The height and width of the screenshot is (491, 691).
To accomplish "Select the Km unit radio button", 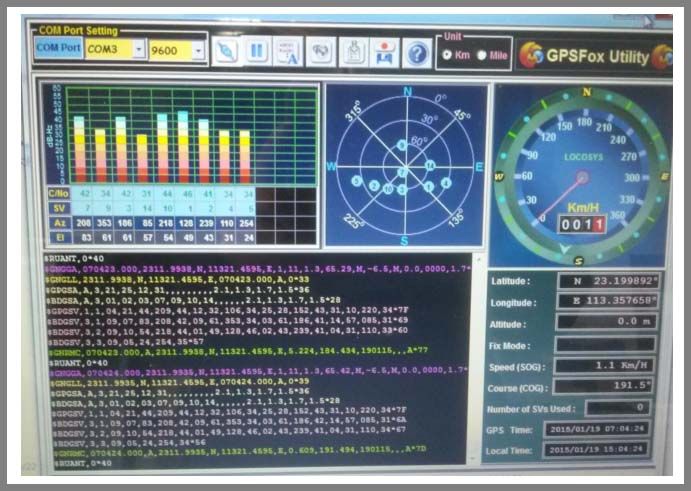I will pyautogui.click(x=446, y=55).
